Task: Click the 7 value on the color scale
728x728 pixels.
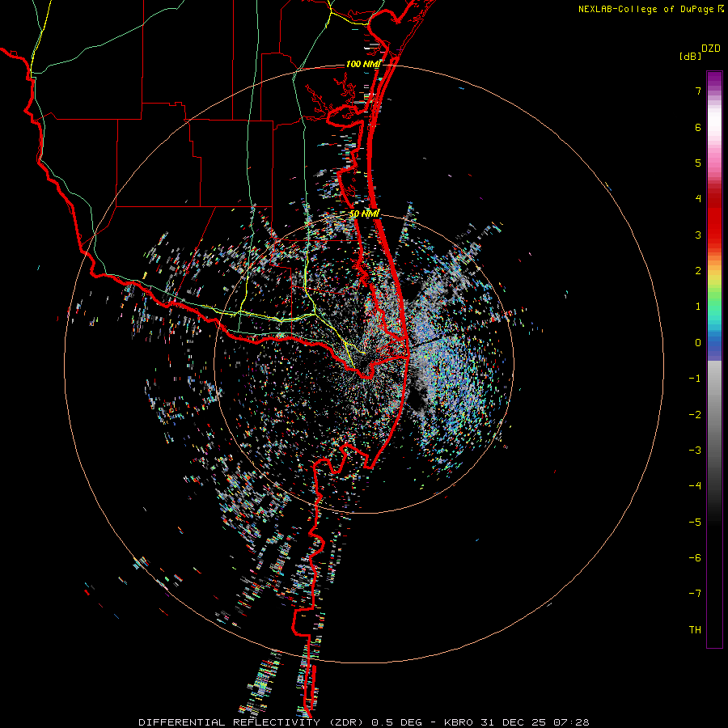Action: (x=698, y=91)
